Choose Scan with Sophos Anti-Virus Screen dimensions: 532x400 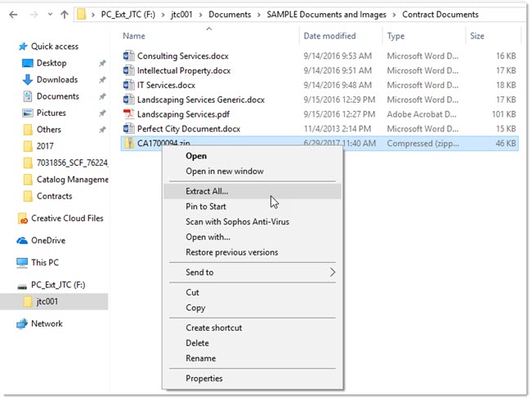[237, 222]
